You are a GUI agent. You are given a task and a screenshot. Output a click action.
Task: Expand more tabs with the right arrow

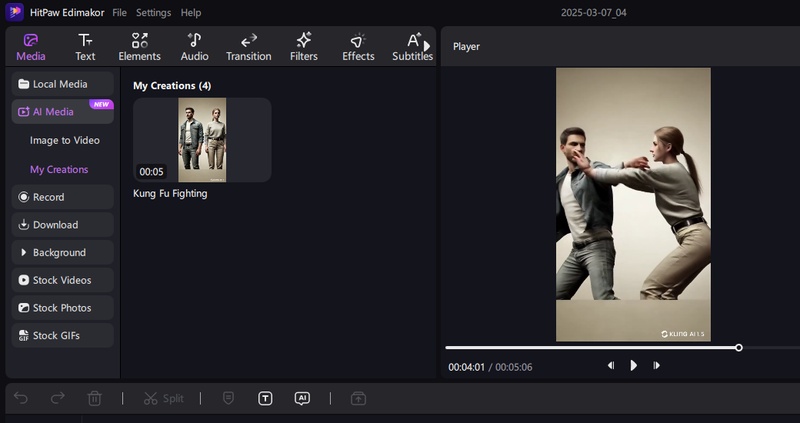(427, 46)
